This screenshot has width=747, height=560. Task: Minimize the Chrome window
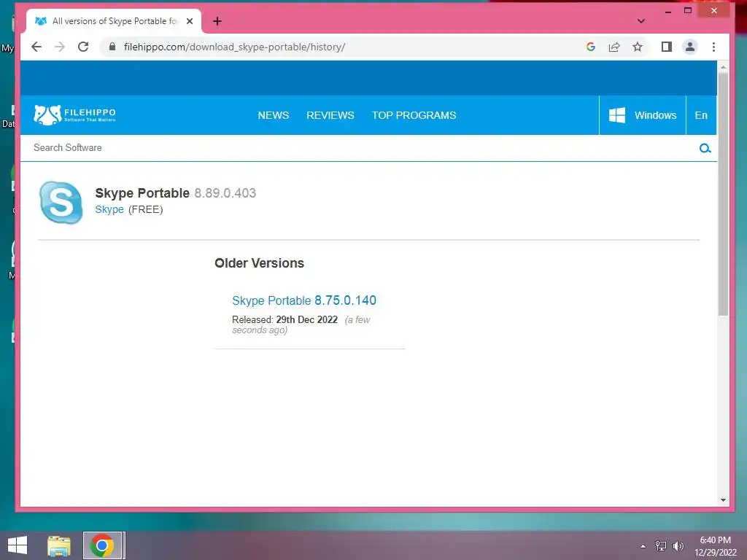[x=668, y=11]
